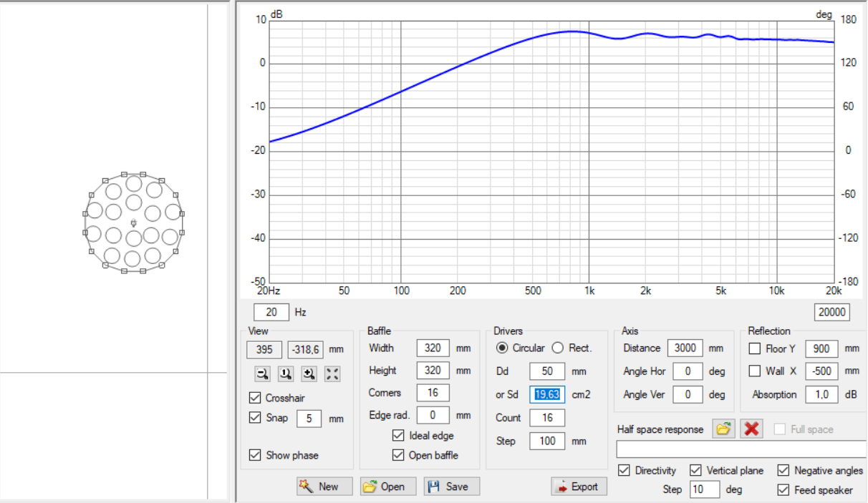Click the Absorption value field
The width and height of the screenshot is (868, 503).
[x=821, y=394]
